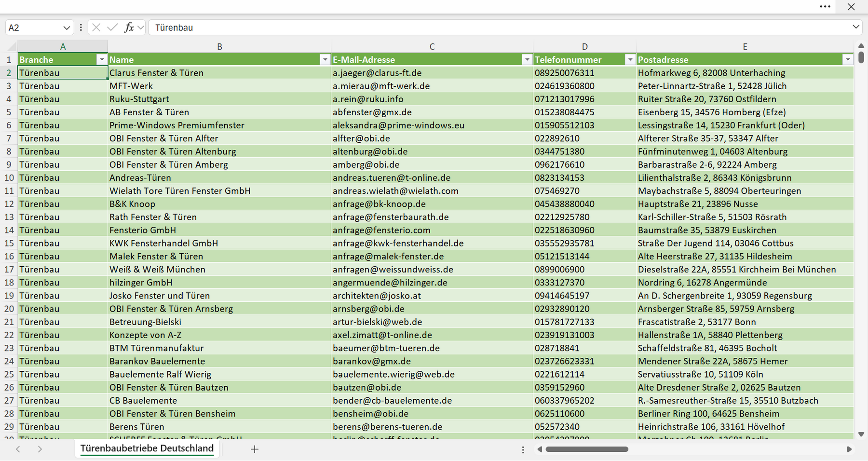Select phone number 02212925780
Screen dimensions: 868x461
(x=584, y=217)
